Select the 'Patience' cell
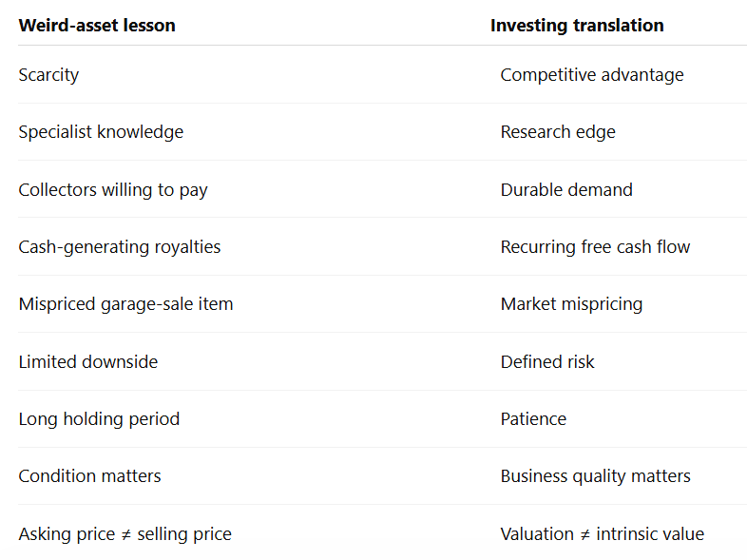Image resolution: width=747 pixels, height=560 pixels. [533, 419]
